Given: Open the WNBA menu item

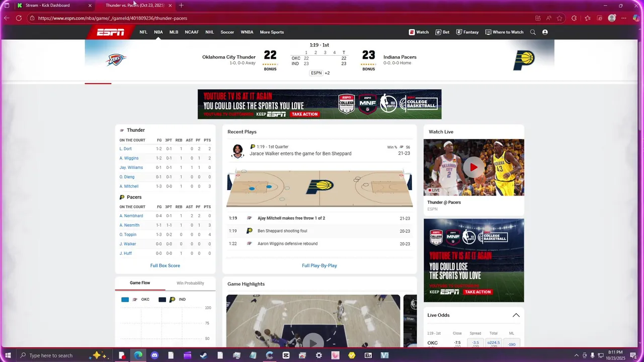Looking at the screenshot, I should point(247,32).
